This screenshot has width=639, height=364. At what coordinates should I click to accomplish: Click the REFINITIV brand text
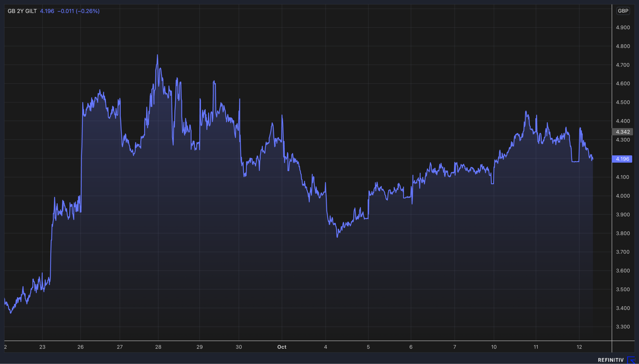[611, 360]
